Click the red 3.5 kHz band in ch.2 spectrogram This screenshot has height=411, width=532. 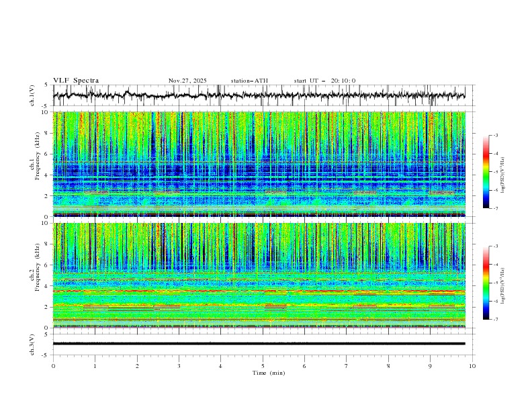[x=259, y=291]
